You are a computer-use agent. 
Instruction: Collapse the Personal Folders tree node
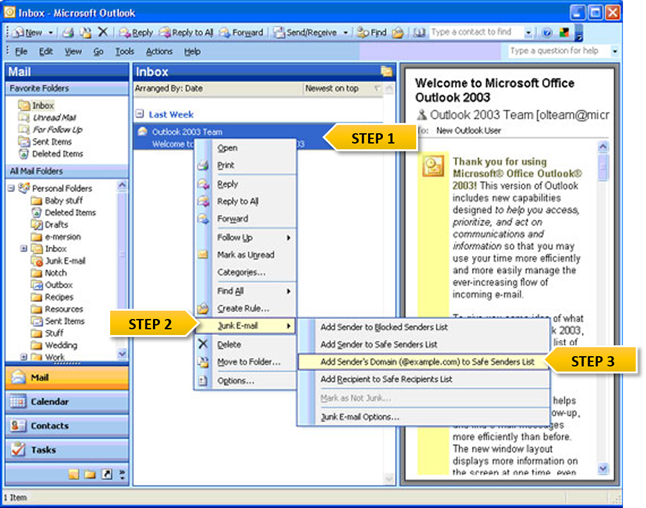(11, 188)
